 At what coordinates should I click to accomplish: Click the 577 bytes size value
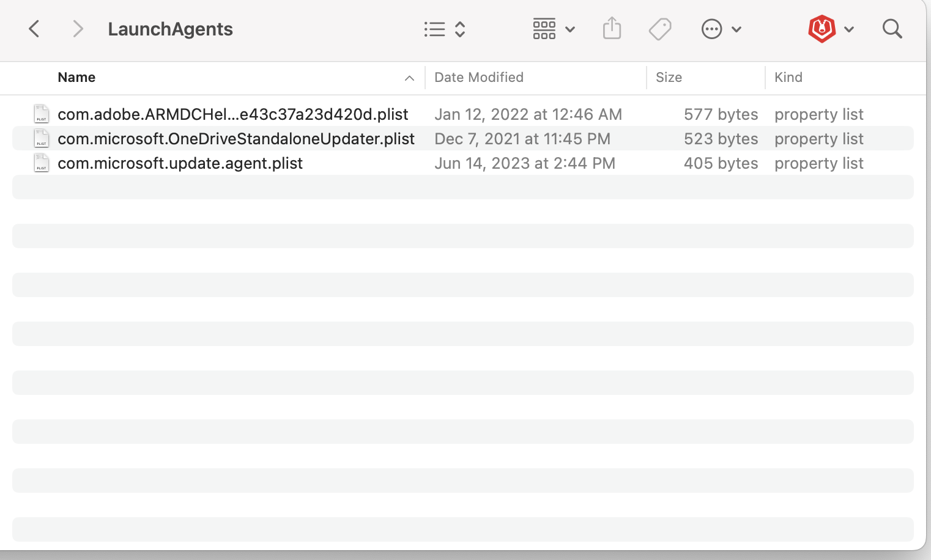click(x=721, y=114)
